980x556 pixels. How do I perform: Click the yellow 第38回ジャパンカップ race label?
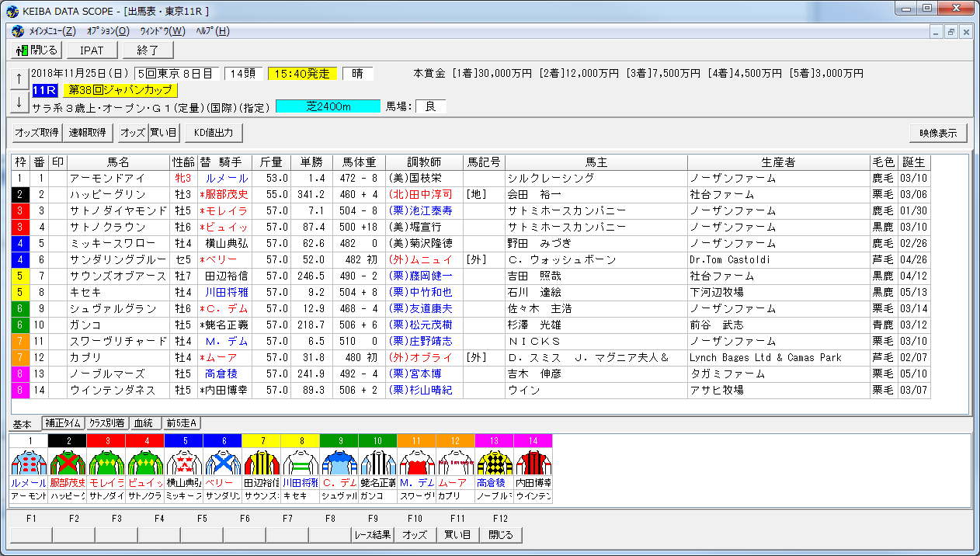[x=120, y=90]
